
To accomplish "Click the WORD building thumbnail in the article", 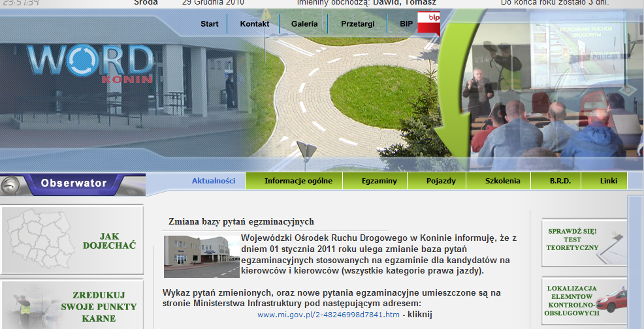I will tap(202, 257).
